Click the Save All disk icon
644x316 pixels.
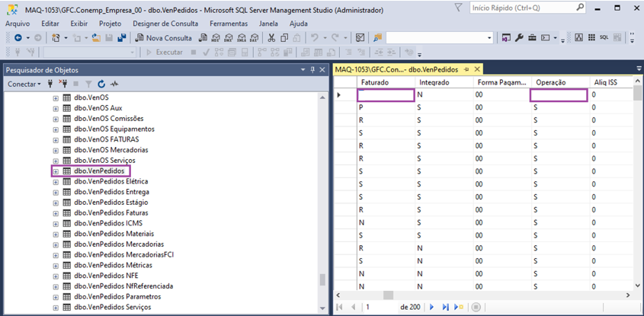122,37
